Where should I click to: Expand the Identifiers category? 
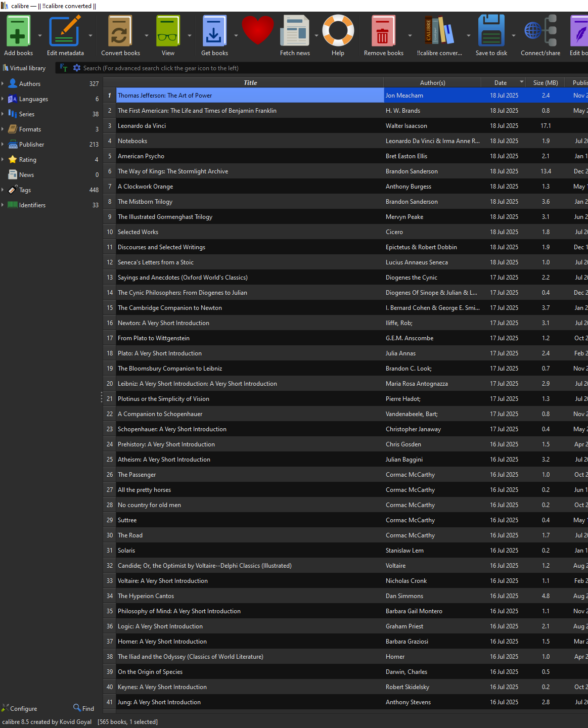point(3,205)
